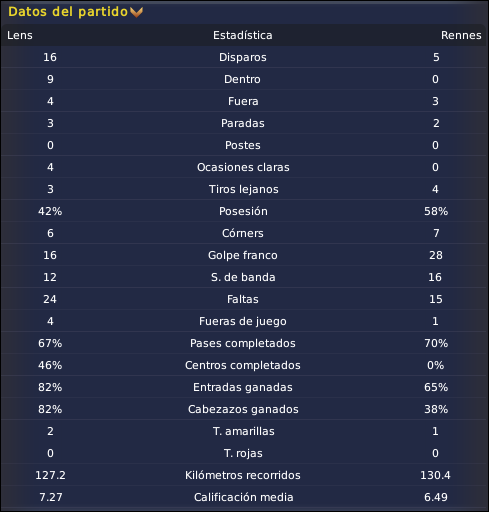
Task: Click the Ocasiones claras row label
Action: tap(243, 167)
